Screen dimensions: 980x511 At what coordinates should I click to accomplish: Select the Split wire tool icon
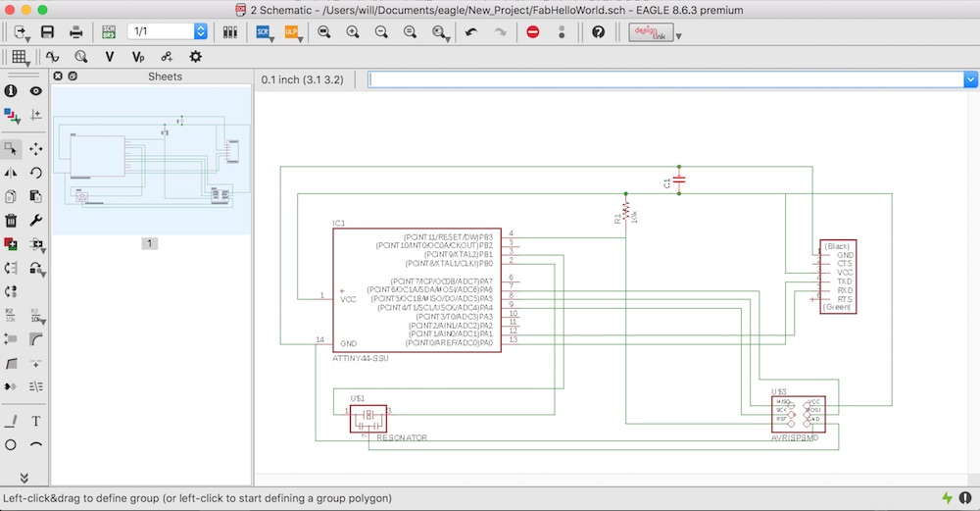11,363
